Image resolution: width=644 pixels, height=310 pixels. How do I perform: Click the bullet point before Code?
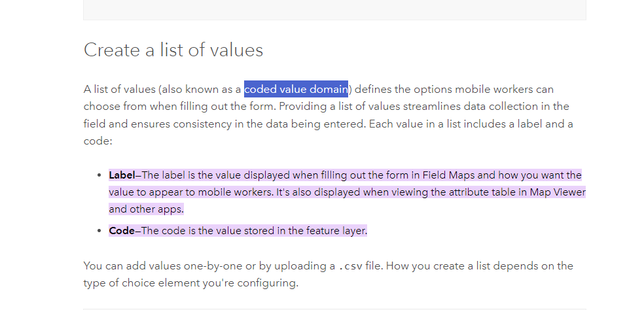99,230
